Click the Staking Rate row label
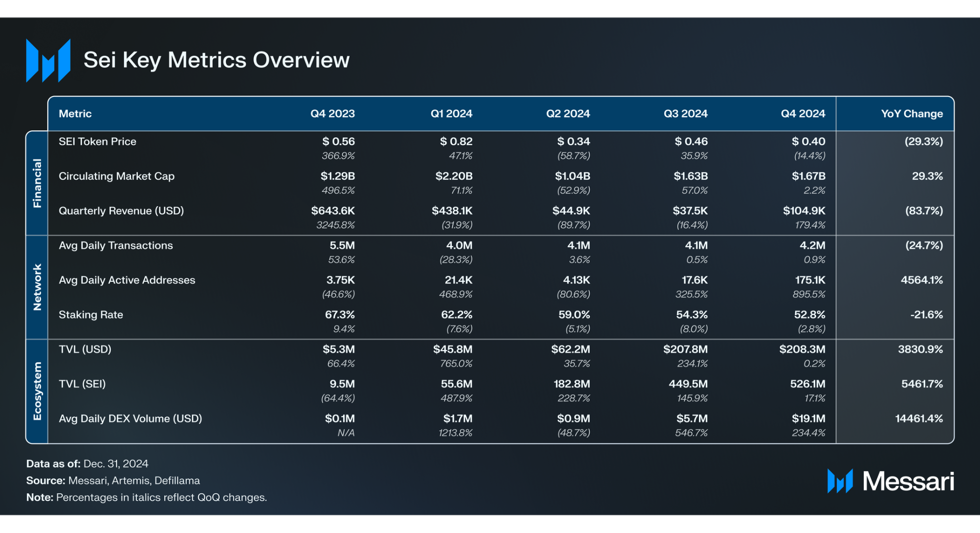This screenshot has width=980, height=533. tap(91, 315)
